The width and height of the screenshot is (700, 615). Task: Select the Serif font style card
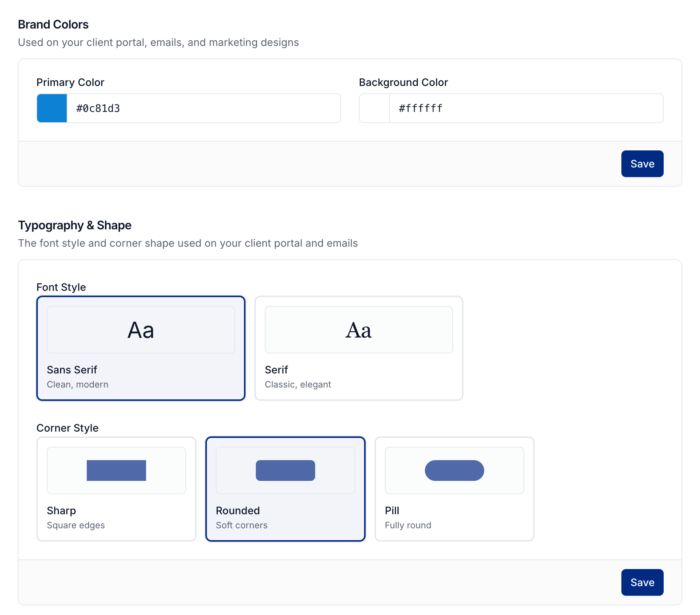359,348
